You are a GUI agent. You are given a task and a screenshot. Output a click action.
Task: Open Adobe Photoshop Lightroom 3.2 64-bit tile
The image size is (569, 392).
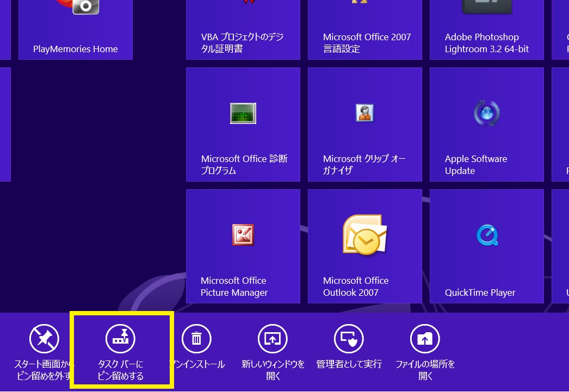point(487,30)
